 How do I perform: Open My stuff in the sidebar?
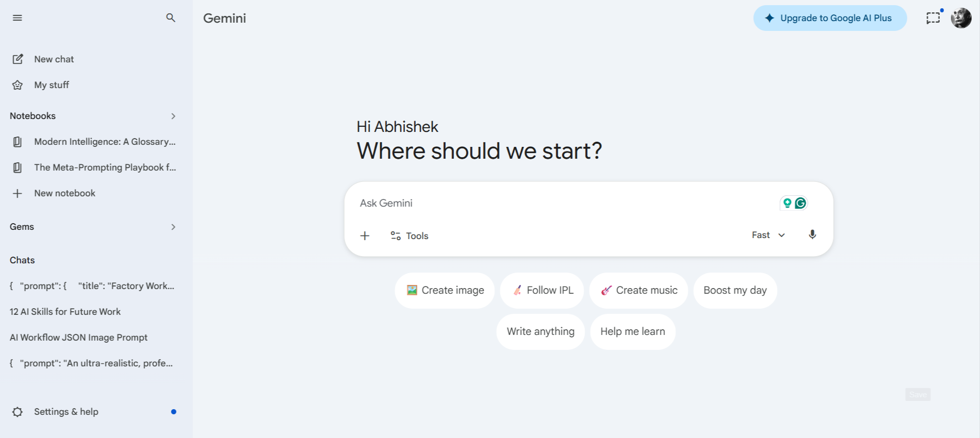51,85
